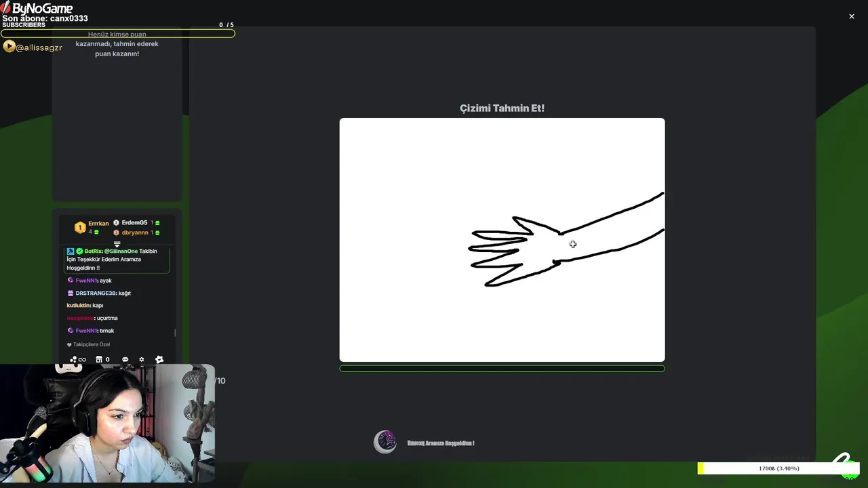The width and height of the screenshot is (868, 488).
Task: Click the BotRix verified checkmark badge
Action: click(79, 251)
